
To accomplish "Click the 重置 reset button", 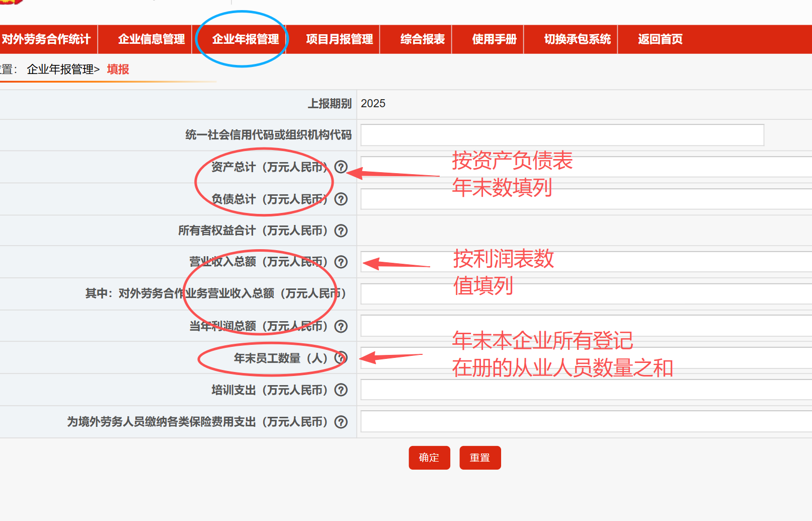I will (x=479, y=458).
